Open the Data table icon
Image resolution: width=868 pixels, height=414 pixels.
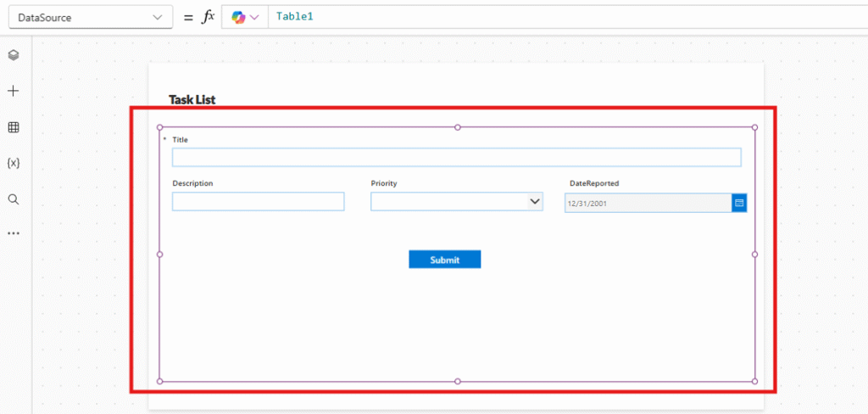point(14,127)
